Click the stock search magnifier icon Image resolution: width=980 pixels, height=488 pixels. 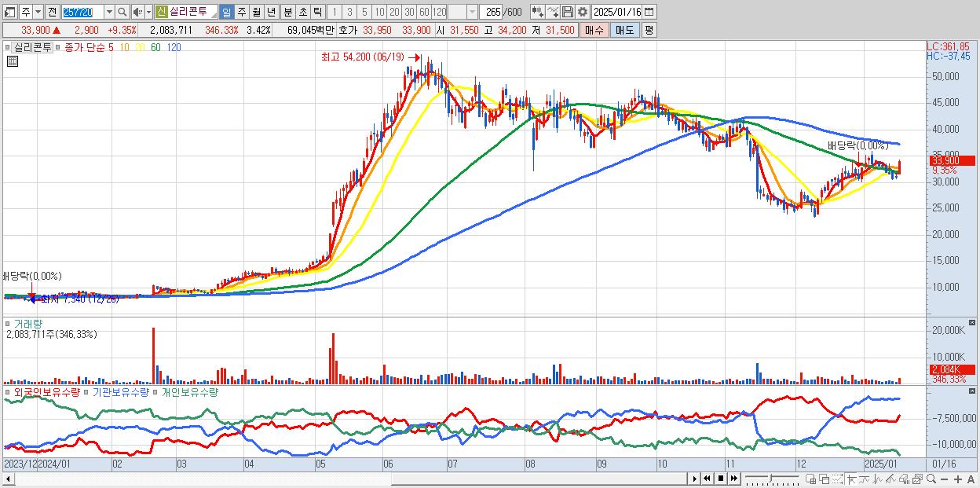click(122, 12)
